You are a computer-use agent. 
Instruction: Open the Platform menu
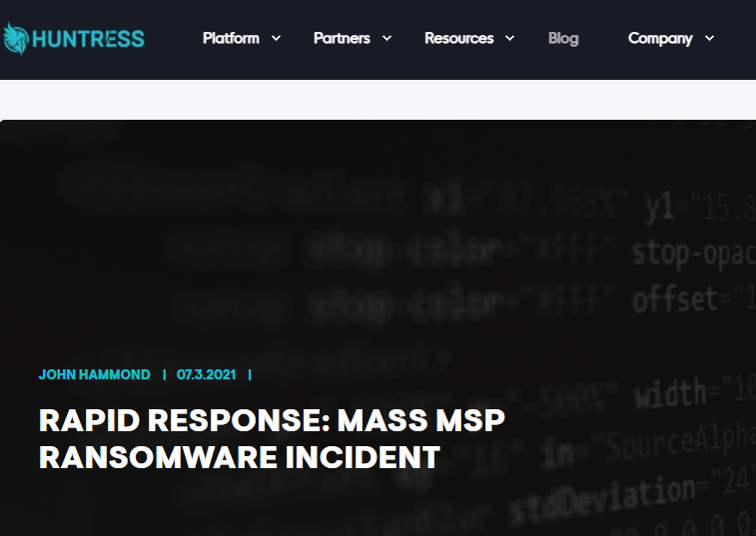pyautogui.click(x=231, y=38)
